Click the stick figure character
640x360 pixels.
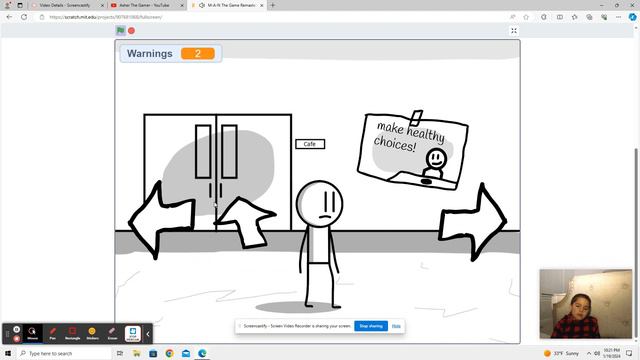[319, 244]
